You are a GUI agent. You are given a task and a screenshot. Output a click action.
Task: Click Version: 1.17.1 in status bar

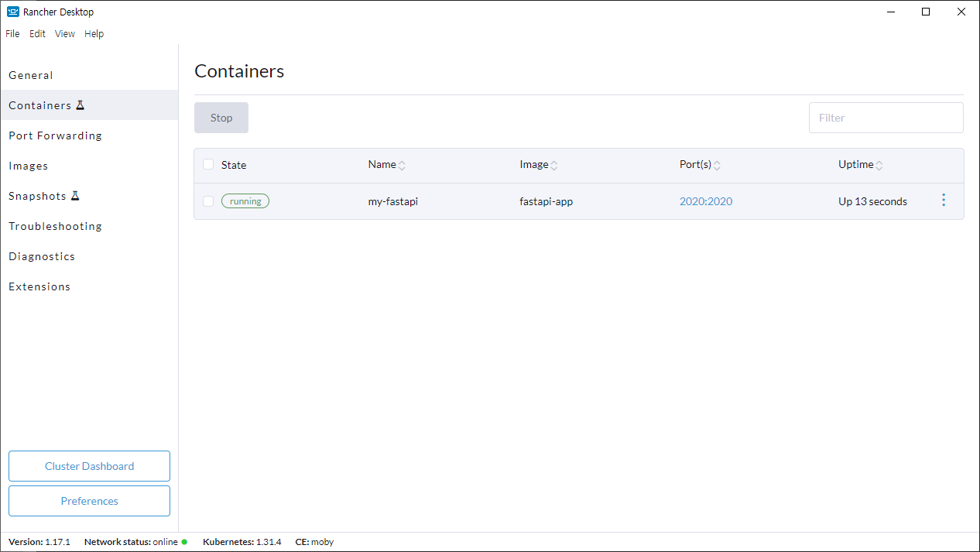coord(39,542)
